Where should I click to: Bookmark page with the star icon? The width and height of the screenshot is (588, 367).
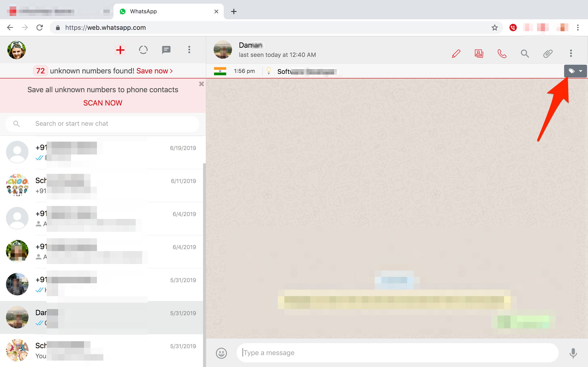click(x=495, y=28)
